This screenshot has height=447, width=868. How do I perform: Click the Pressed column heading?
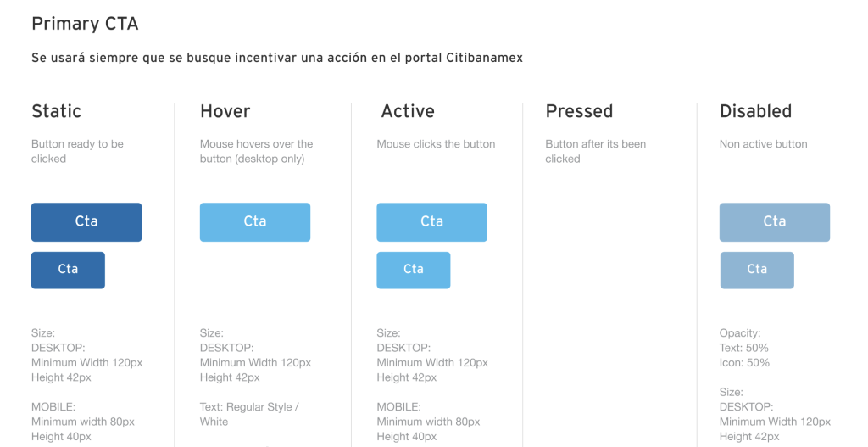coord(579,111)
